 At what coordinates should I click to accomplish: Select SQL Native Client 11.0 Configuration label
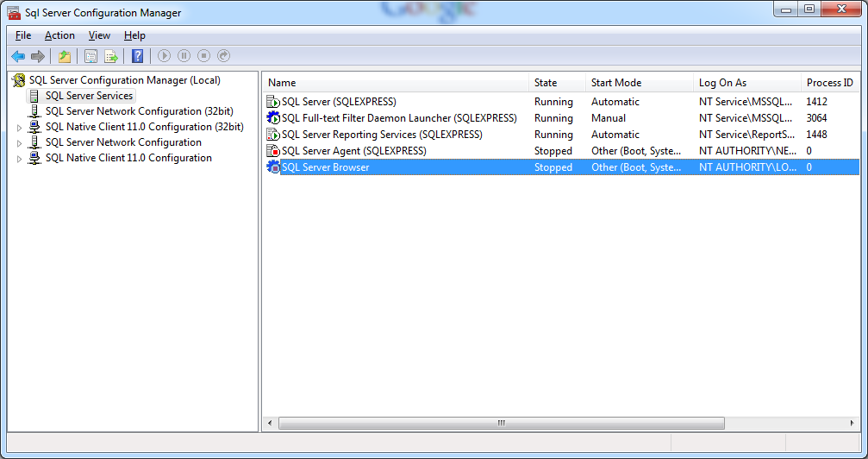tap(128, 158)
